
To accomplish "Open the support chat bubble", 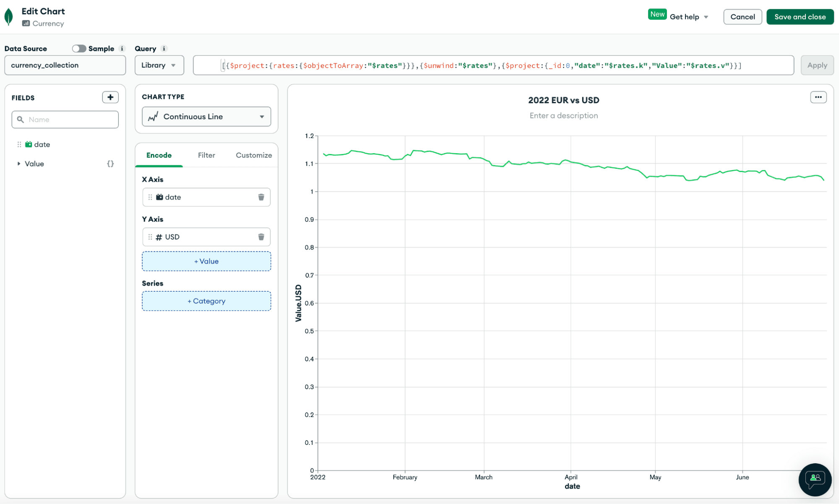I will click(815, 479).
